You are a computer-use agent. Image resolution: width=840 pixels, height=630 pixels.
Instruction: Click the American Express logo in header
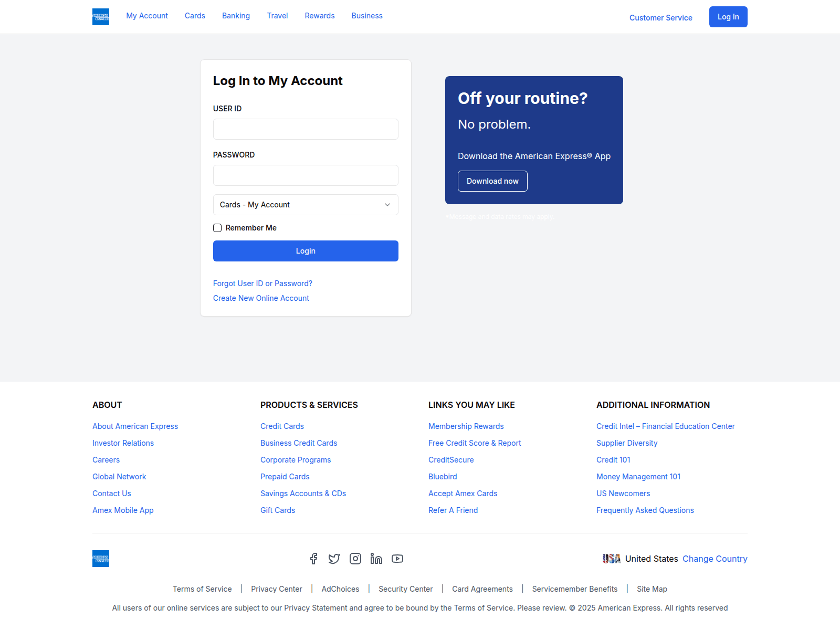click(x=101, y=17)
